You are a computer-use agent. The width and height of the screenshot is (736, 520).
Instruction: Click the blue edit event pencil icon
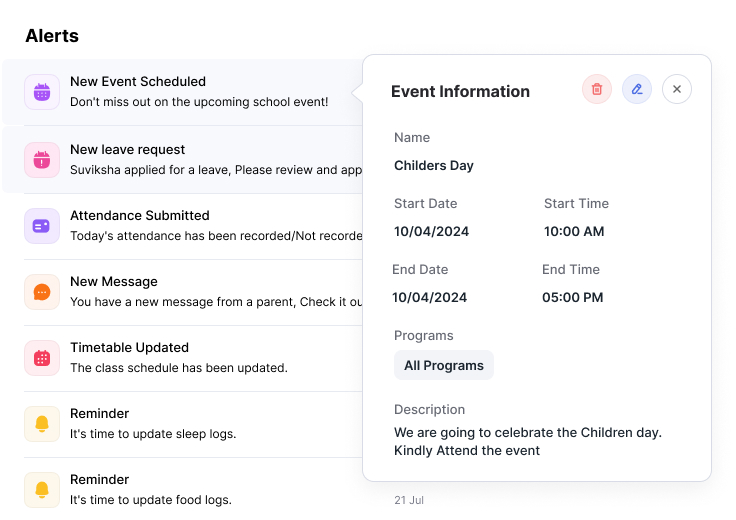click(x=637, y=89)
